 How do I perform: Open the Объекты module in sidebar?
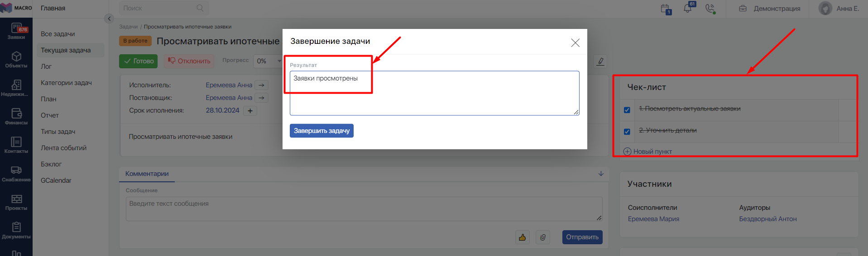click(x=16, y=59)
